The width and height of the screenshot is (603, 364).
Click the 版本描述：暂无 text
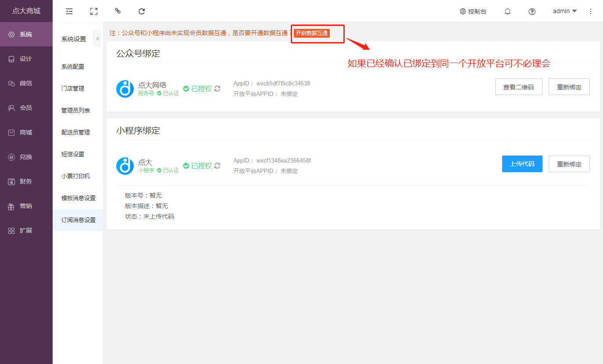(x=146, y=206)
